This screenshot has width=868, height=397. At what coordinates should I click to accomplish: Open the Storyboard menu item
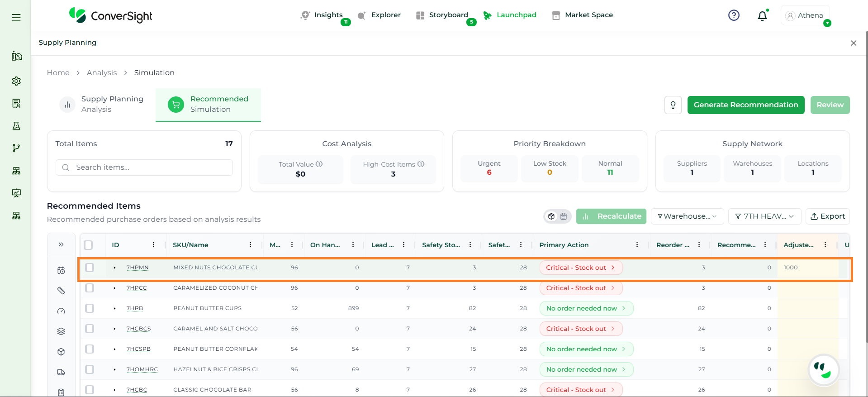tap(448, 15)
